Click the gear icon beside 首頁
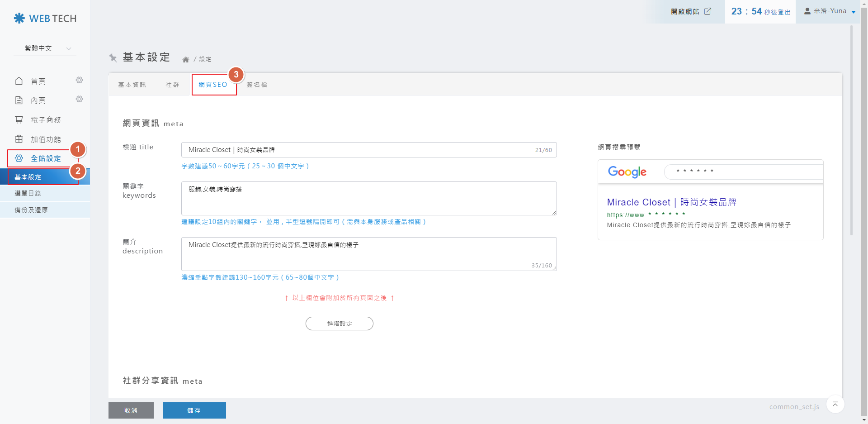This screenshot has width=868, height=424. [79, 80]
